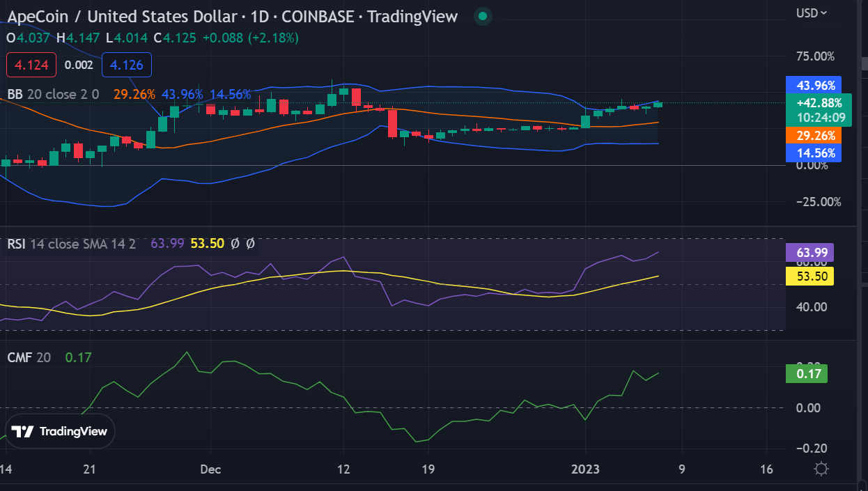Screen dimensions: 868x491
Task: Select the RSI 14 close SMA 14 2 legend
Action: (x=71, y=244)
